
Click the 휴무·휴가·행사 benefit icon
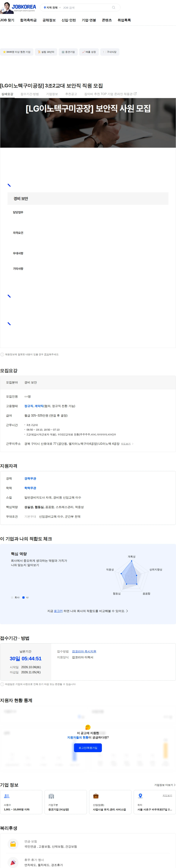[x=13, y=862]
